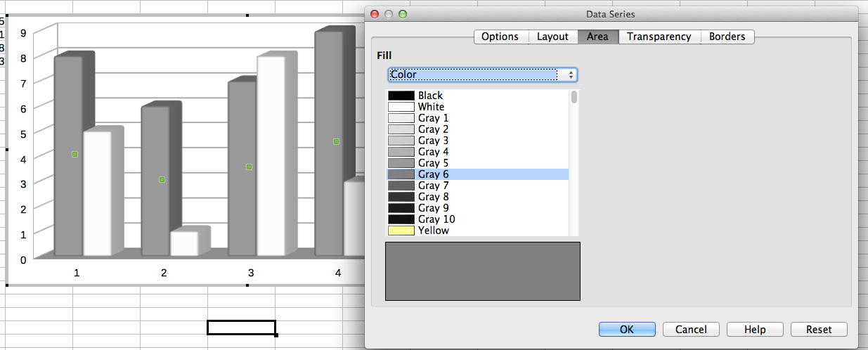Click the dark gray bar at category 3
Screen dimensions: 868x350
click(242, 169)
